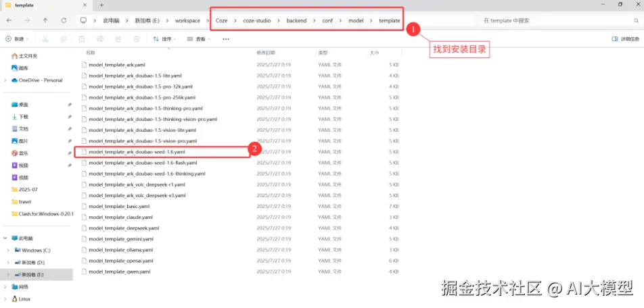Image resolution: width=644 pixels, height=308 pixels.
Task: Go up one folder level
Action: pos(45,20)
